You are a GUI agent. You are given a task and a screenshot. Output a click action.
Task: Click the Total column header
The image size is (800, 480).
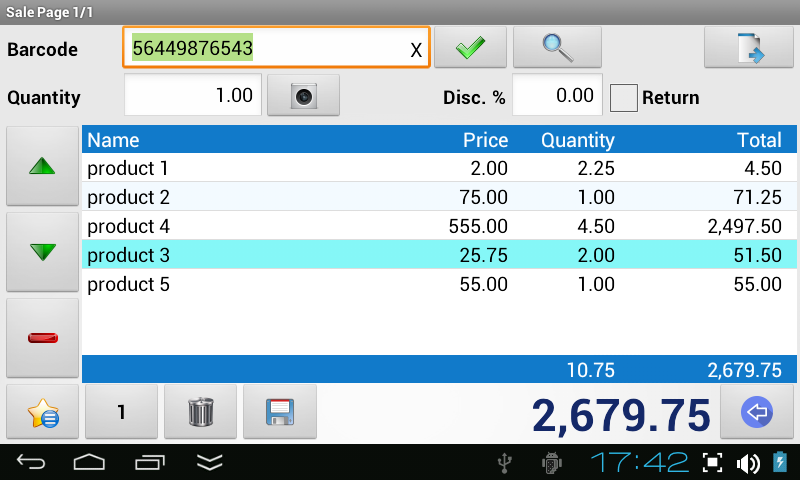pyautogui.click(x=759, y=140)
